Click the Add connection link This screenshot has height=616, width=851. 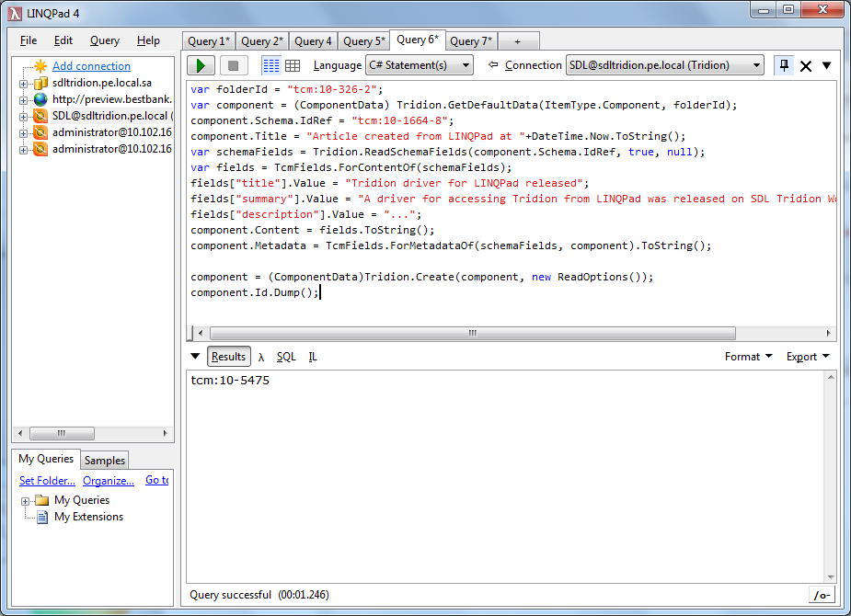click(91, 66)
